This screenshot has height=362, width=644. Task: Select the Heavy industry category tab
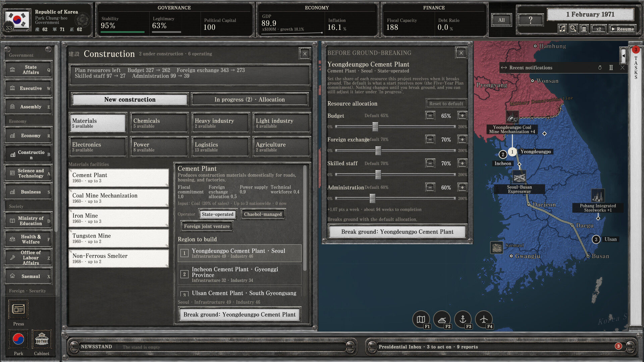pyautogui.click(x=220, y=123)
